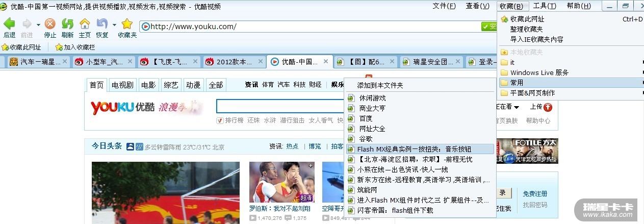Viewport: 644px width, 224px height.
Task: Click the Youku search input field
Action: tap(280, 106)
